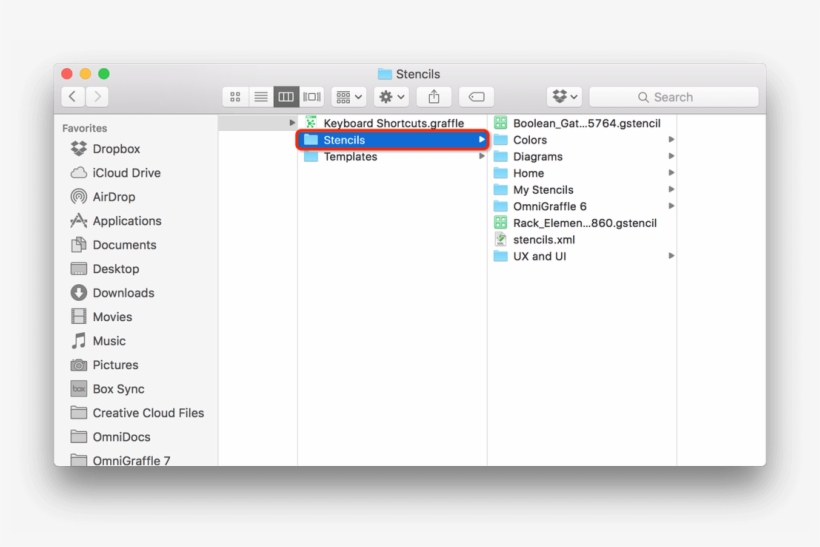Select column view button

tap(286, 97)
